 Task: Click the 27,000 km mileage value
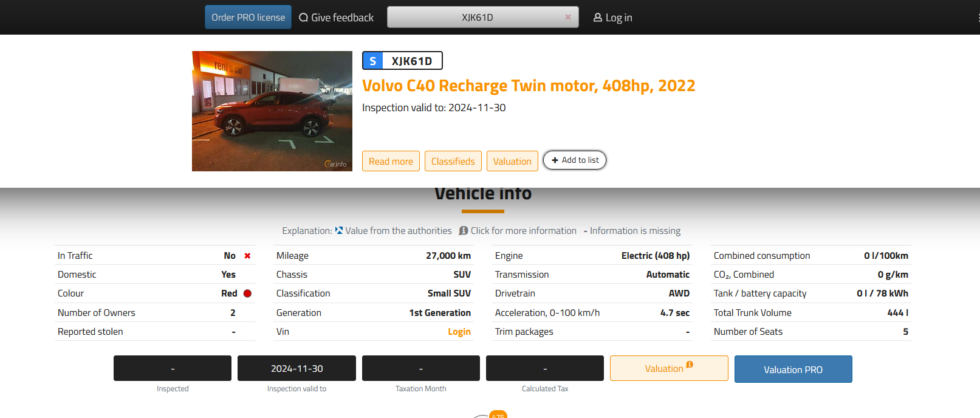448,256
